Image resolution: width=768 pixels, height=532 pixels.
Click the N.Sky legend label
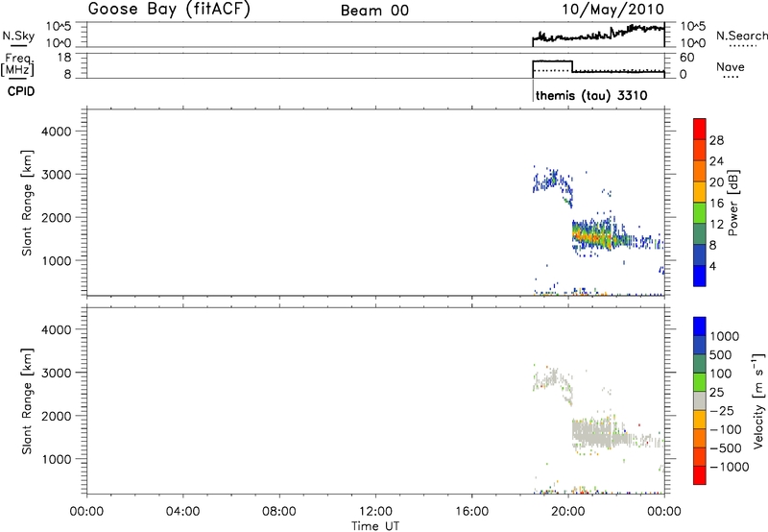(x=18, y=36)
